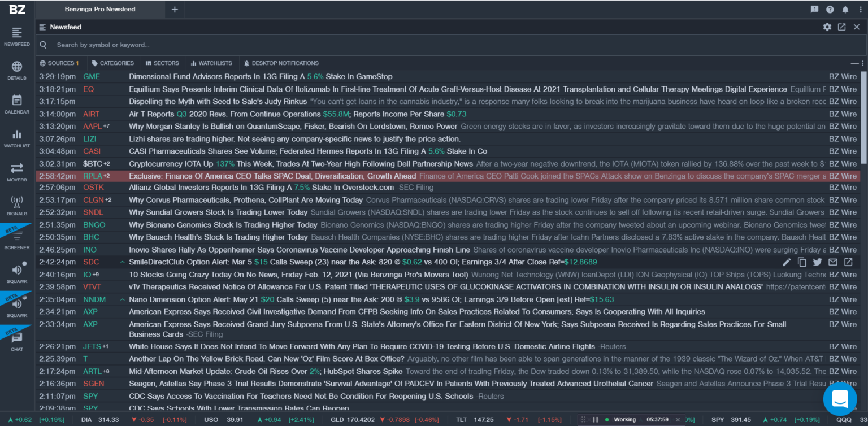868x426 pixels.
Task: Expand the Sources filter
Action: (x=59, y=63)
